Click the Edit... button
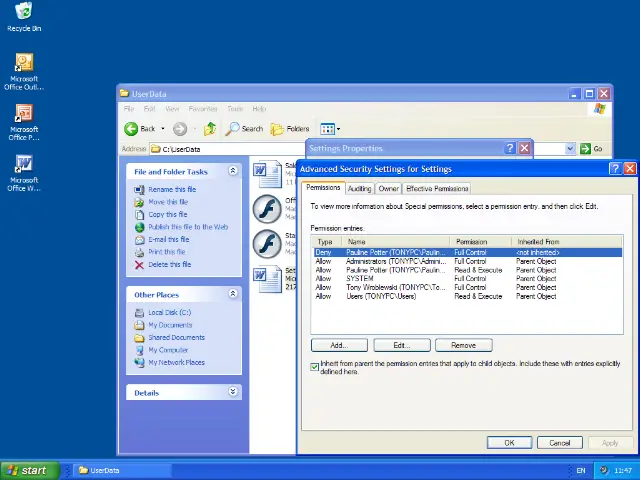640x480 pixels. pyautogui.click(x=401, y=345)
